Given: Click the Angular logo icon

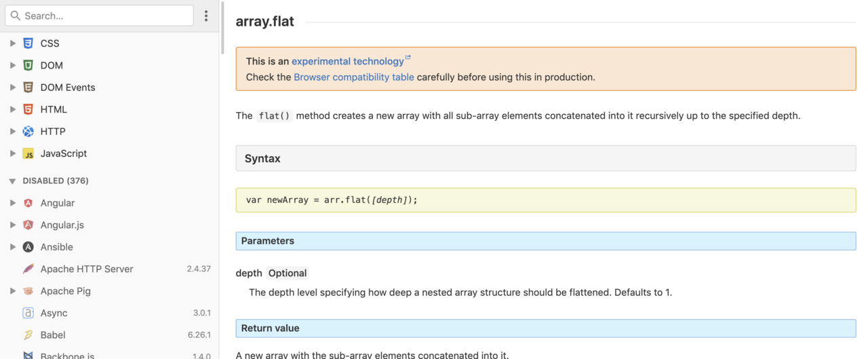Looking at the screenshot, I should pos(28,203).
